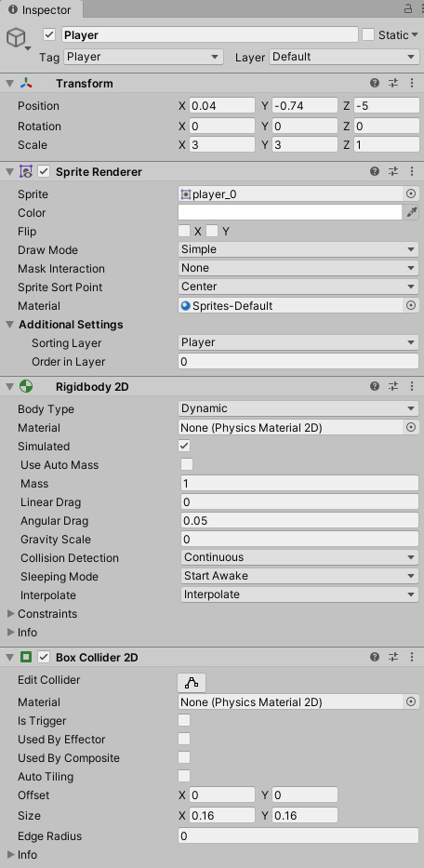Collapse the Rigidbody 2D foldout

tap(9, 386)
